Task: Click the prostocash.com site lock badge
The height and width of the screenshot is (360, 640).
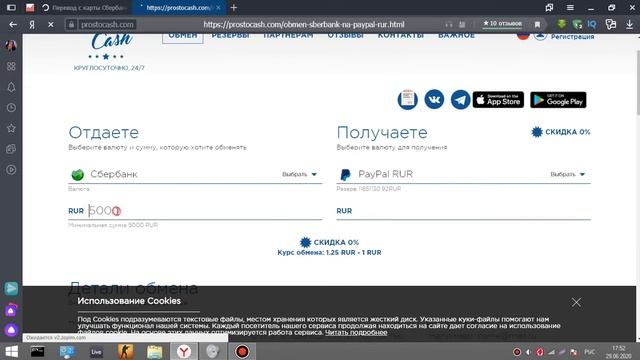Action: coord(100,24)
